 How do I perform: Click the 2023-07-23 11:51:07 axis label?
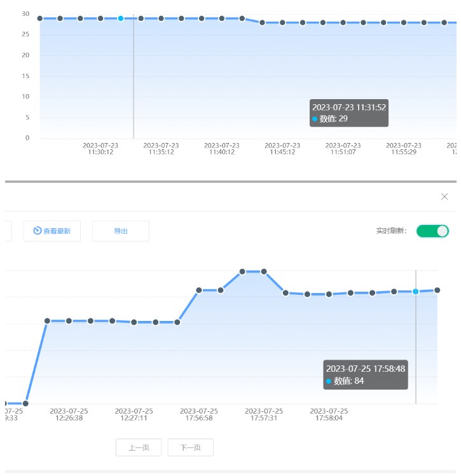pos(343,149)
